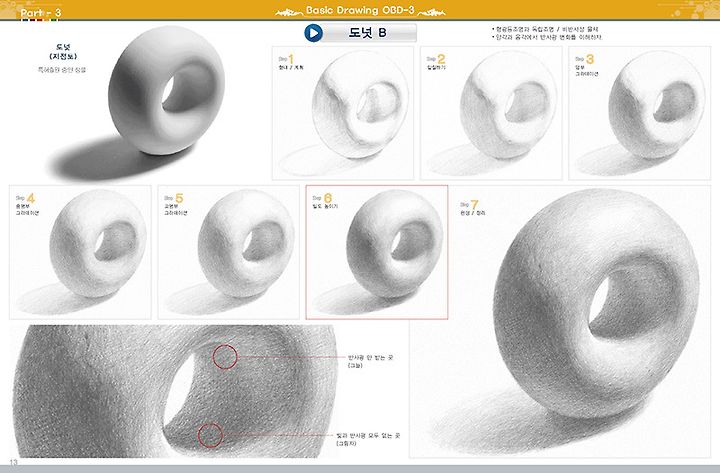Click the Step 4 number label

coord(25,198)
